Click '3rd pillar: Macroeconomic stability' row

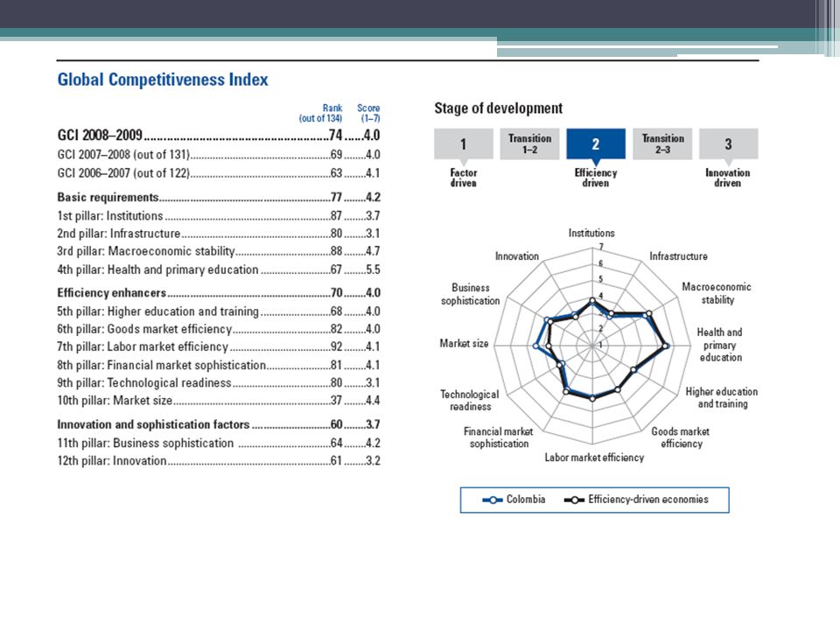point(219,251)
